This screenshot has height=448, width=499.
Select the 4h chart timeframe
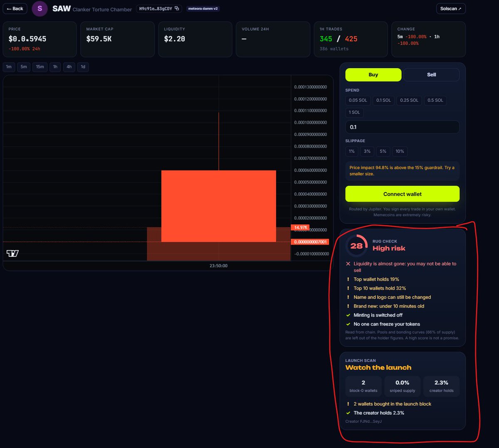(x=69, y=67)
